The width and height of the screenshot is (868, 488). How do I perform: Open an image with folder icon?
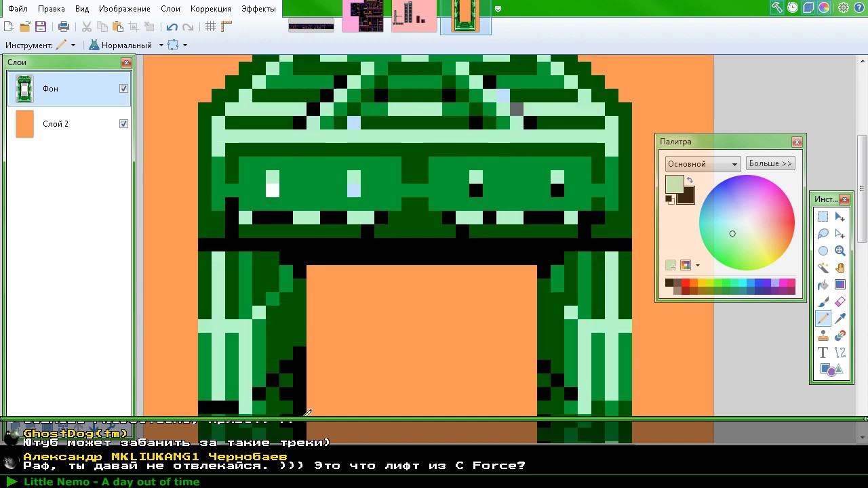24,26
